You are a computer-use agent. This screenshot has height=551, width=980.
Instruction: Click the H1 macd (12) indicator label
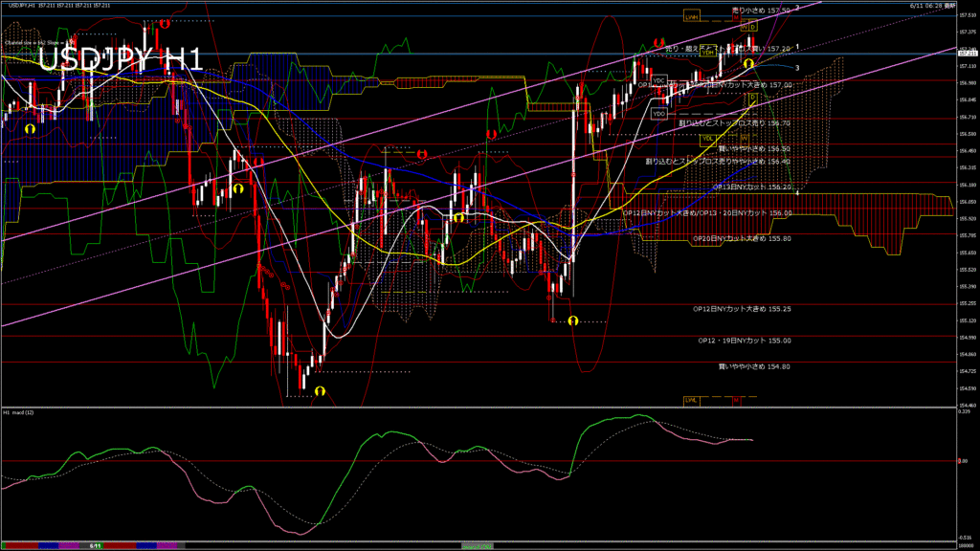[x=18, y=412]
